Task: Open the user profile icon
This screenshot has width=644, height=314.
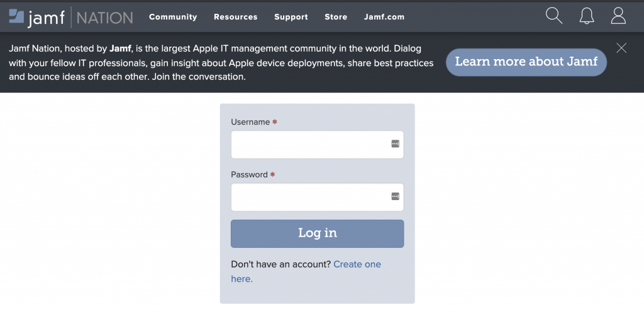Action: pyautogui.click(x=618, y=16)
